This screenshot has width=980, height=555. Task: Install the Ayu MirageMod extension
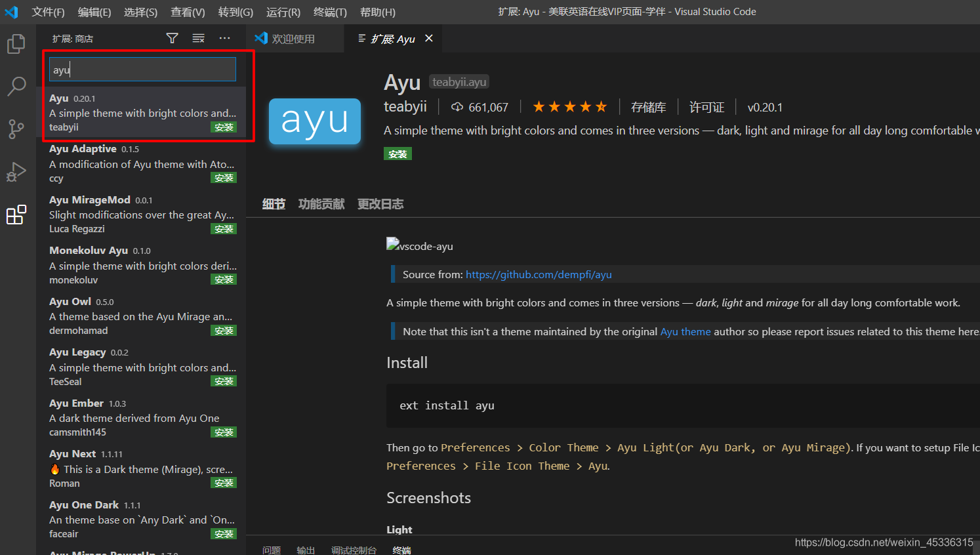pos(224,229)
